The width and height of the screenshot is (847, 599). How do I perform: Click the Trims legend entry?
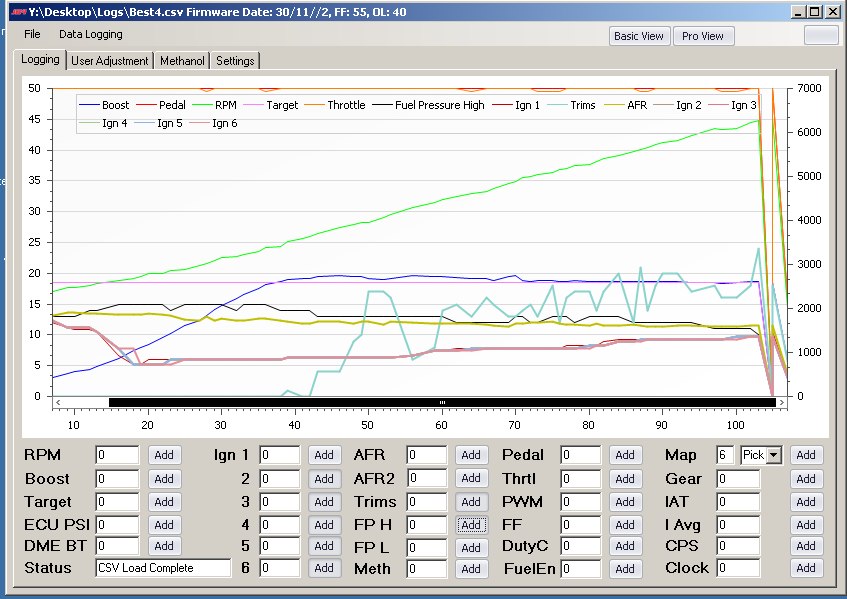click(572, 105)
